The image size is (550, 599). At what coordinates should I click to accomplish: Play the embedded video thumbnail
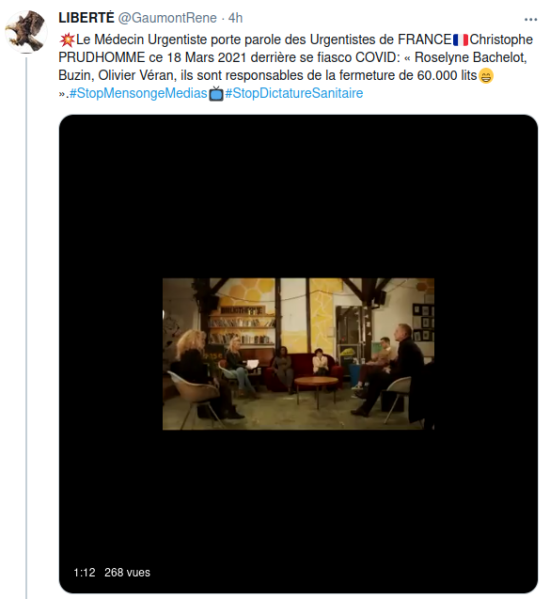click(x=298, y=354)
